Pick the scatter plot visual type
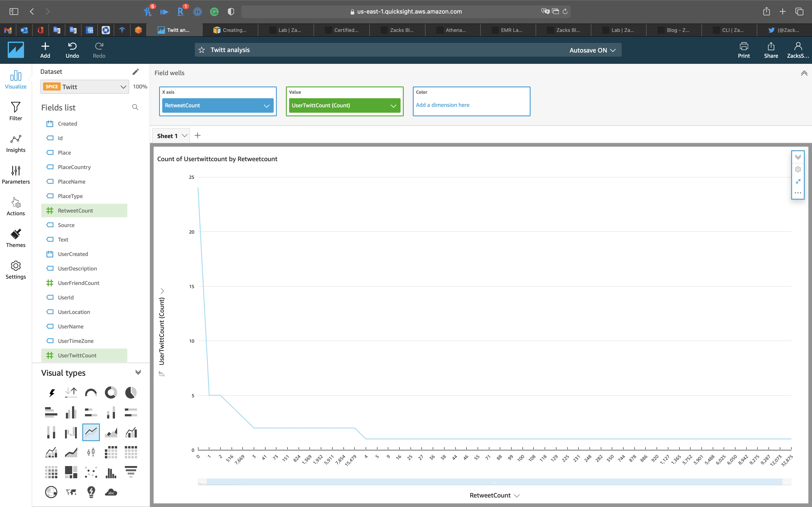This screenshot has width=812, height=507. click(91, 472)
